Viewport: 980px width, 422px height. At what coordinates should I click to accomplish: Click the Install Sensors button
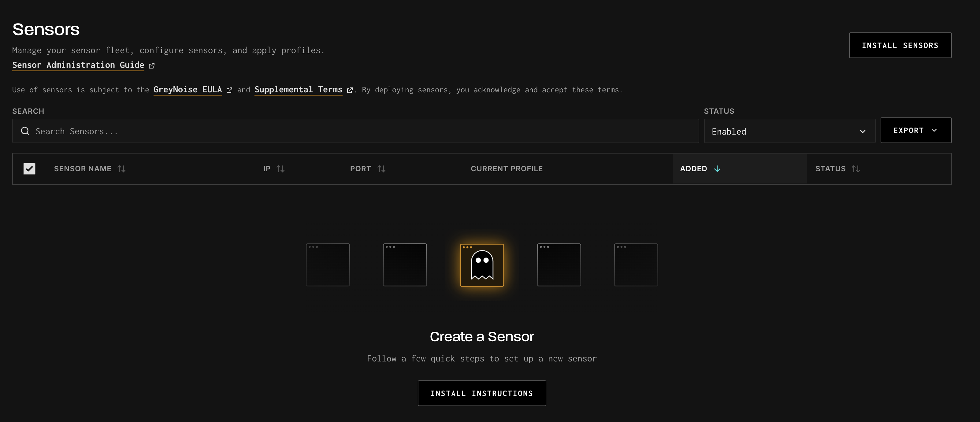tap(900, 46)
